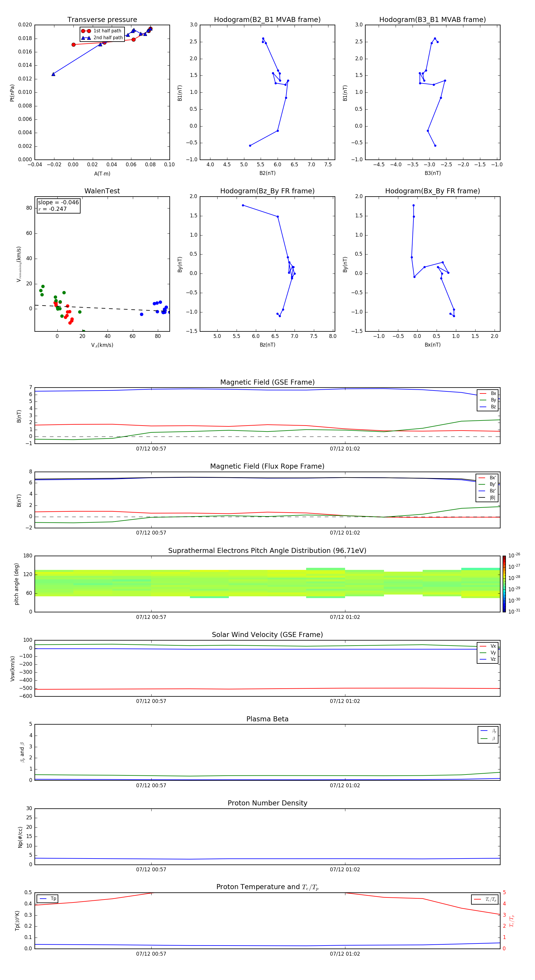Click the Plasma Beta legend box
The width and height of the screenshot is (535, 980).
coord(488,735)
